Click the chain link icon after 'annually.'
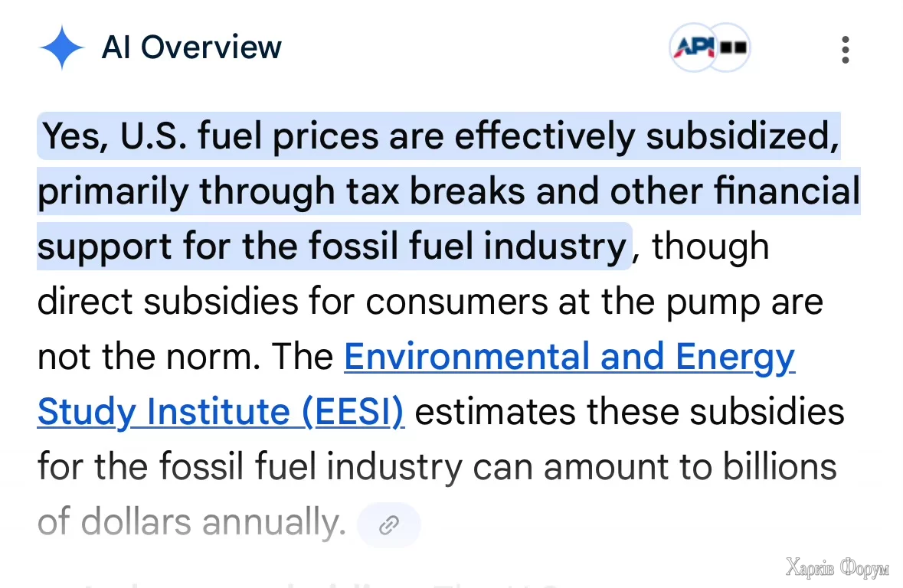Image resolution: width=903 pixels, height=588 pixels. [x=389, y=524]
